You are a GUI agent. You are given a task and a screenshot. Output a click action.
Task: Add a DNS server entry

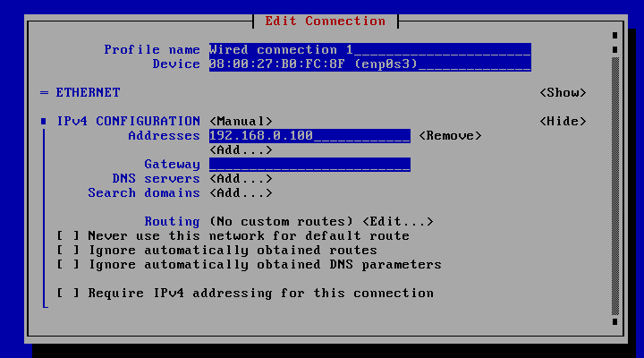tap(241, 178)
